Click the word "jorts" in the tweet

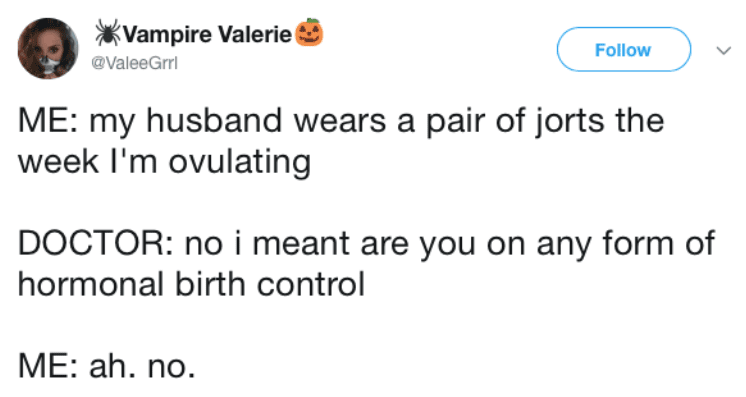570,122
